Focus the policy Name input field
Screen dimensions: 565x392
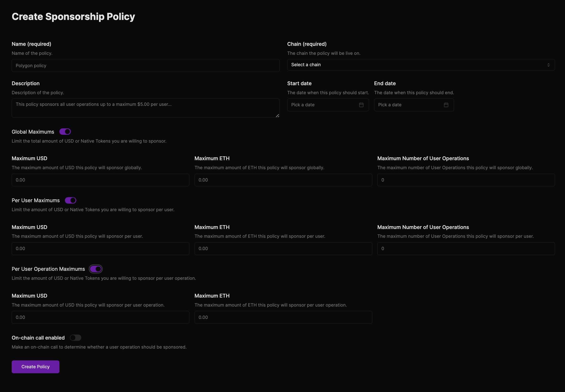coord(145,65)
